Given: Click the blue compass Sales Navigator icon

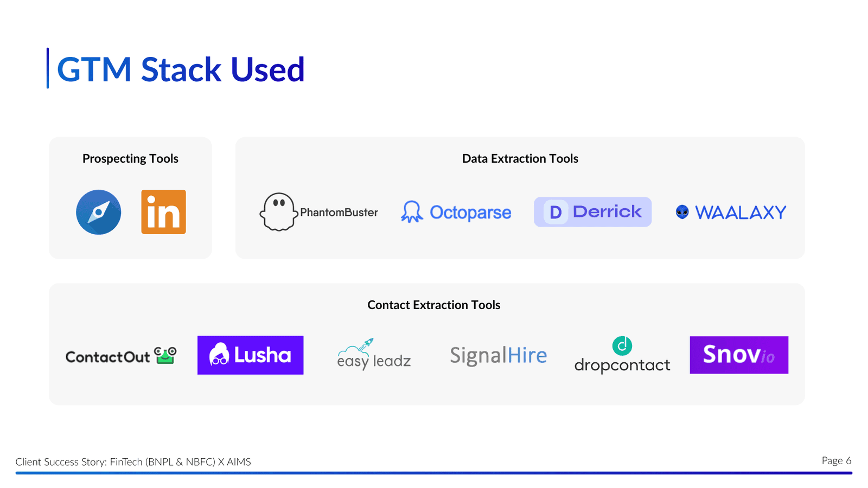Looking at the screenshot, I should tap(98, 212).
